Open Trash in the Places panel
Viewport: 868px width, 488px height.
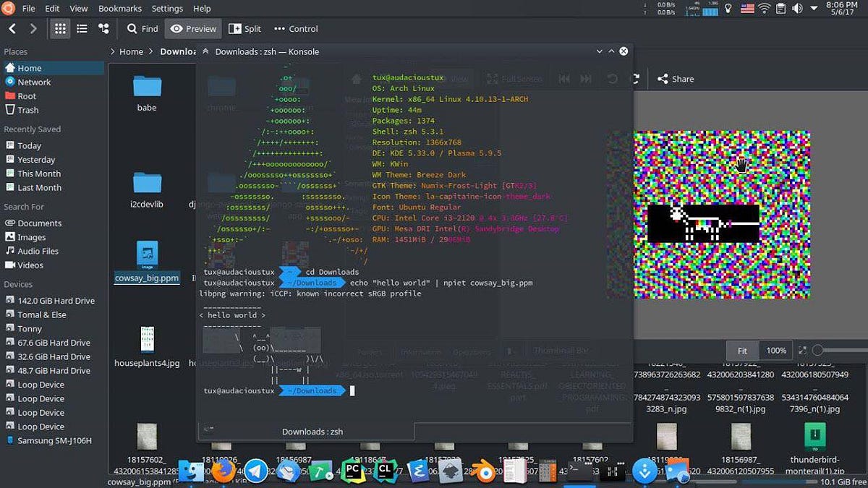click(x=27, y=110)
